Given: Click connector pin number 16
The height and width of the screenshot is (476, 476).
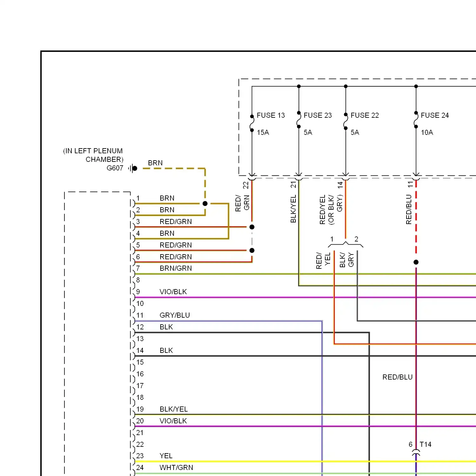Looking at the screenshot, I should [140, 374].
